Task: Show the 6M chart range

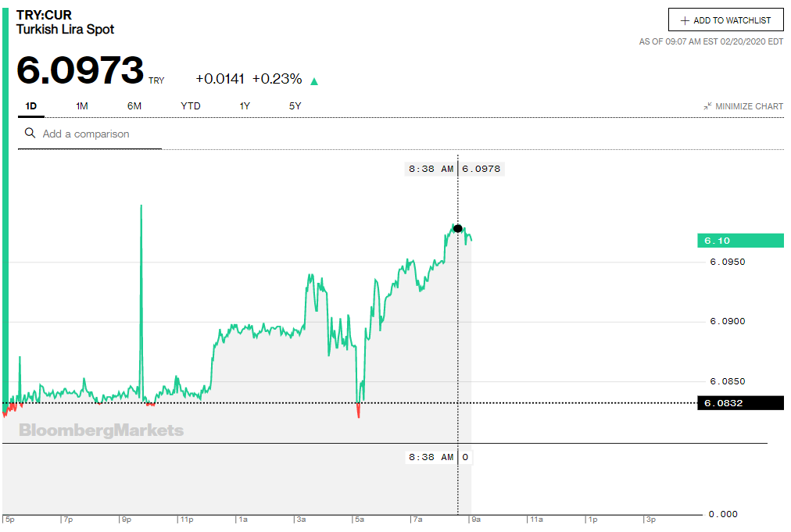Action: pos(134,105)
